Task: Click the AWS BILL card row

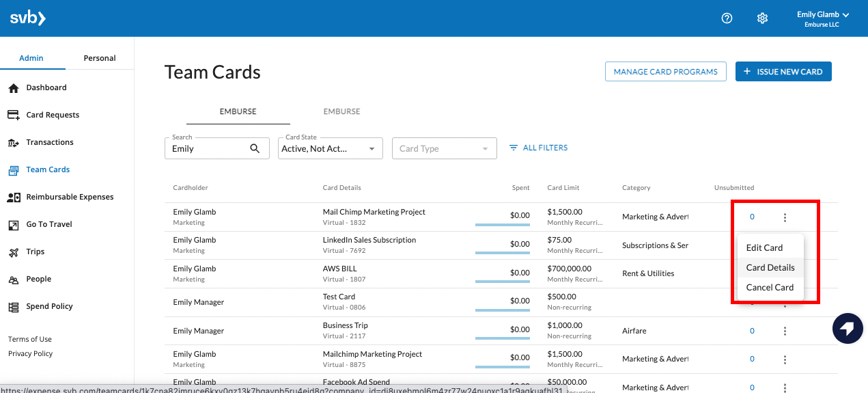Action: (x=501, y=273)
